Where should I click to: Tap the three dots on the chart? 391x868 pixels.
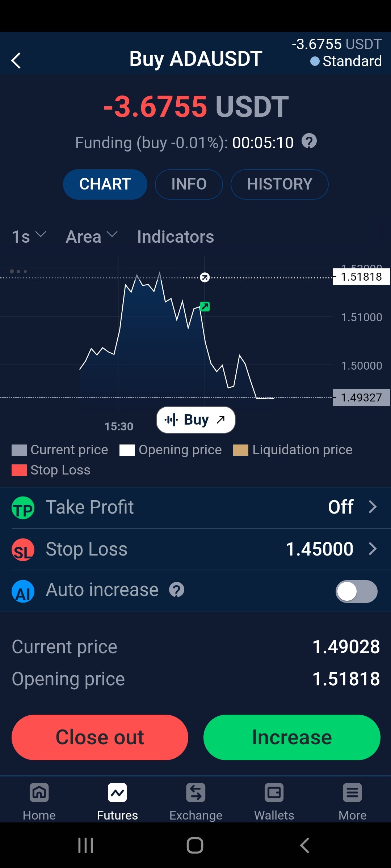[x=18, y=271]
